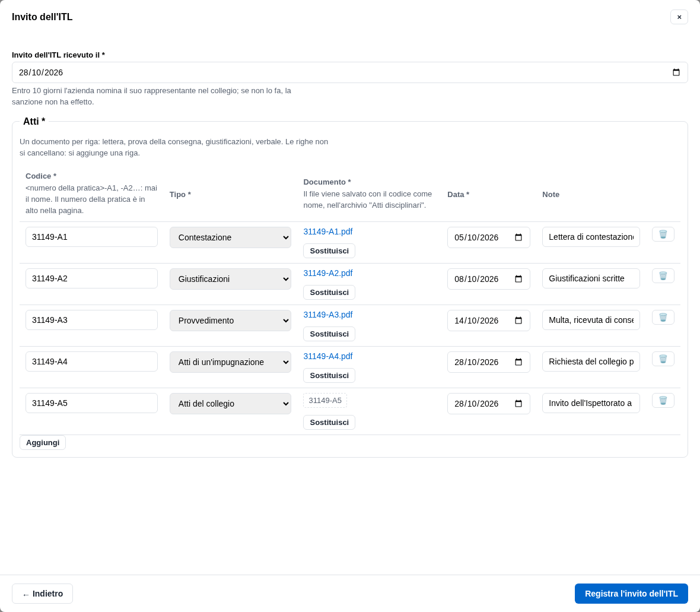This screenshot has height=612, width=700.
Task: Click trash icon for row 31149-A2
Action: pos(663,276)
